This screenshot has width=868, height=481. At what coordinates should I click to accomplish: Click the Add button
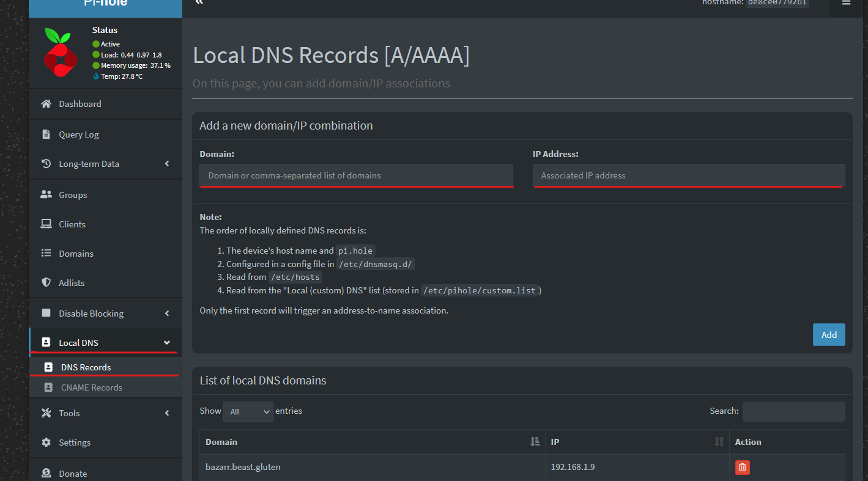click(x=828, y=334)
